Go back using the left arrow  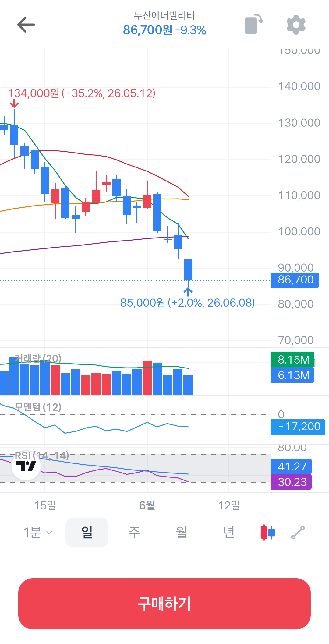click(26, 25)
